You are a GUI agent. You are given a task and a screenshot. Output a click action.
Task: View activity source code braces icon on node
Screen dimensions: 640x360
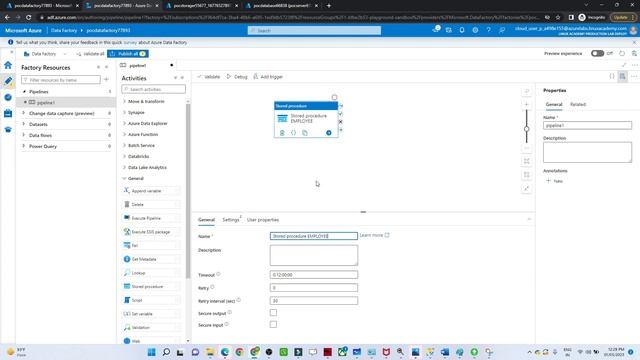(293, 133)
